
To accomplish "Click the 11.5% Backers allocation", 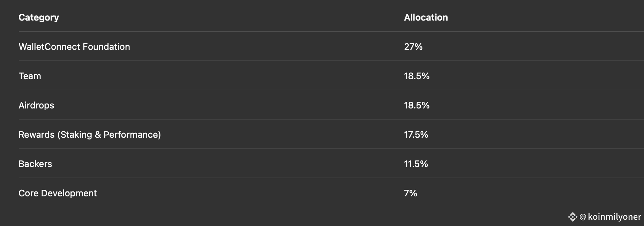I will pyautogui.click(x=416, y=164).
